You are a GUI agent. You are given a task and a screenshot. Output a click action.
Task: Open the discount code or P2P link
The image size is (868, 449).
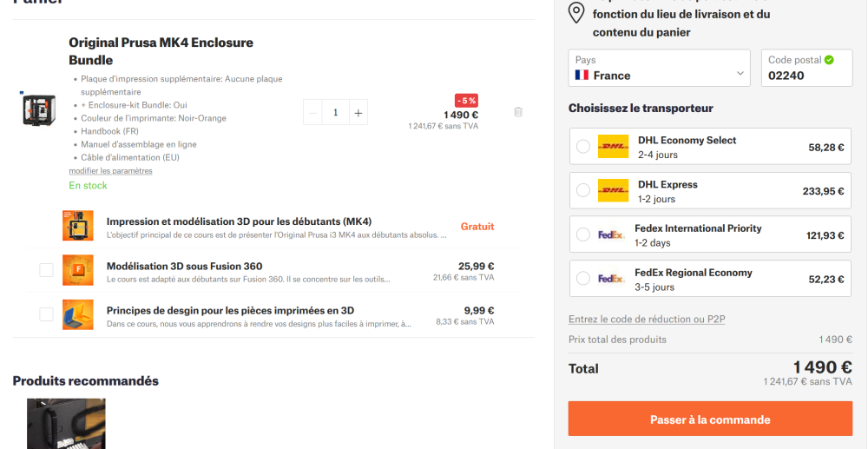pyautogui.click(x=647, y=320)
